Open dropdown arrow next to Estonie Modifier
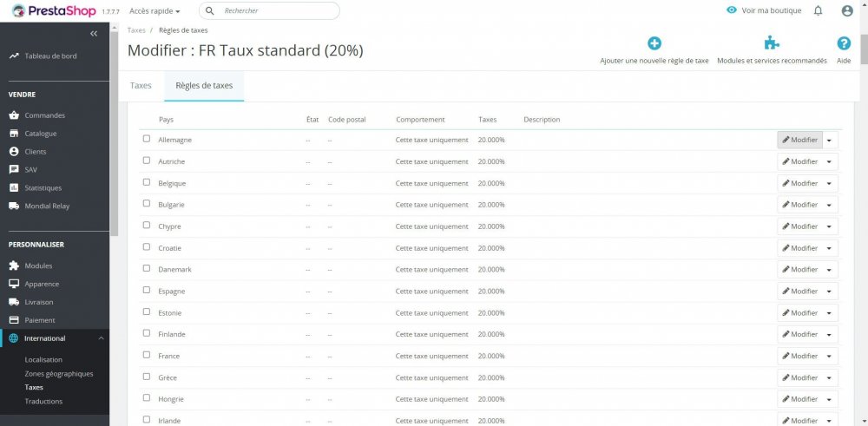 (830, 312)
